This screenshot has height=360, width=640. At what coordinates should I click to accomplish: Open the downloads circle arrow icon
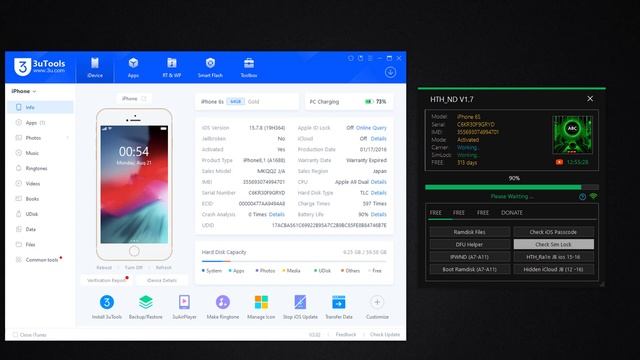[x=390, y=72]
